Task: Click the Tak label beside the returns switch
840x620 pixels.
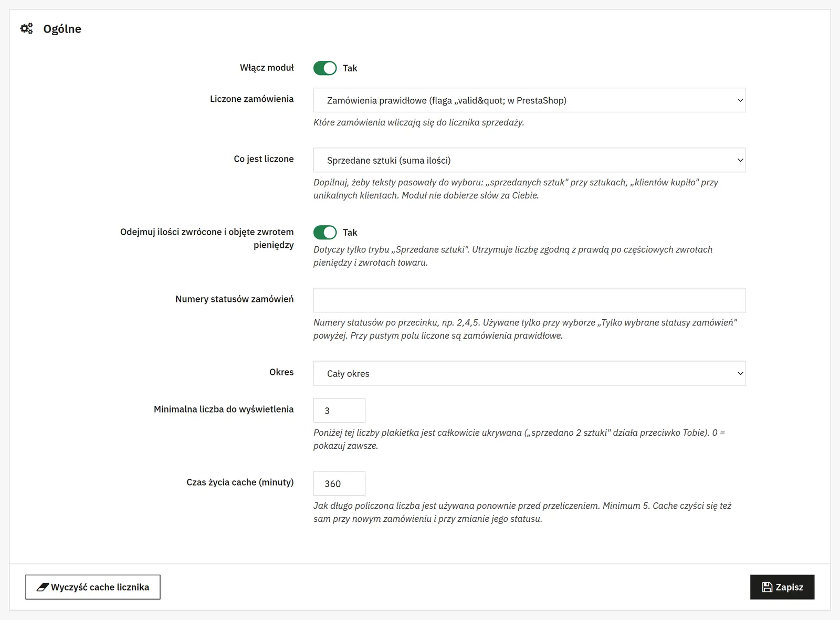Action: pos(350,233)
